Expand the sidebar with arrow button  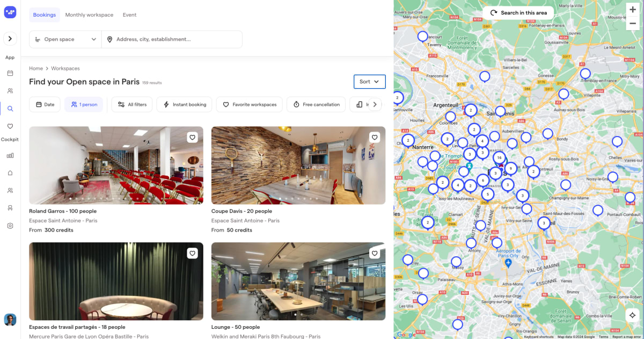(x=10, y=39)
